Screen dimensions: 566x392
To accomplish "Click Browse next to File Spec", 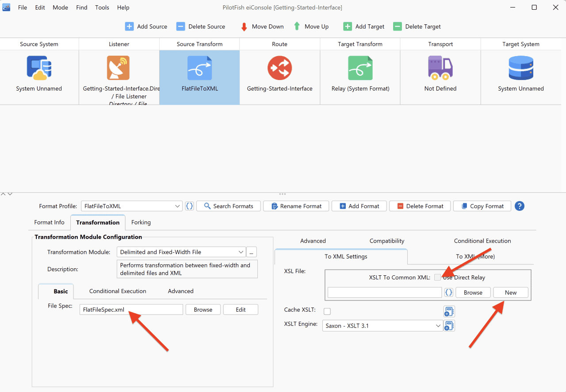I will click(203, 309).
